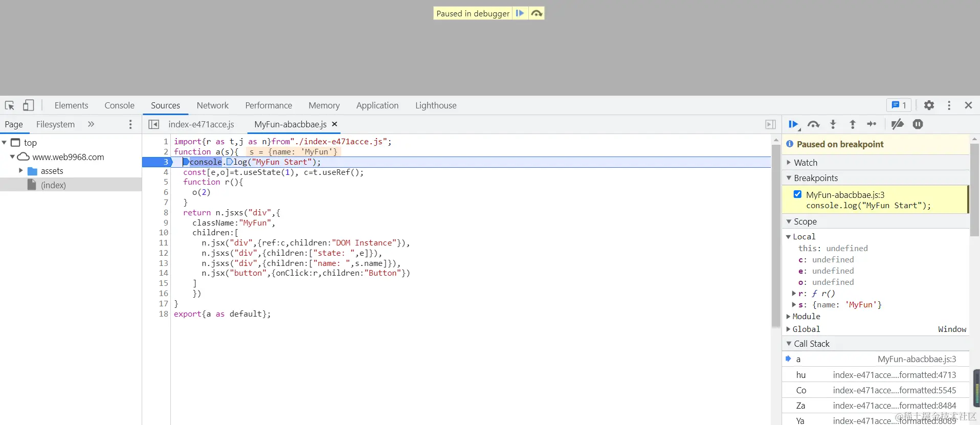Expand variable s: {name: 'MyFun'}
Viewport: 980px width, 425px height.
(x=794, y=305)
